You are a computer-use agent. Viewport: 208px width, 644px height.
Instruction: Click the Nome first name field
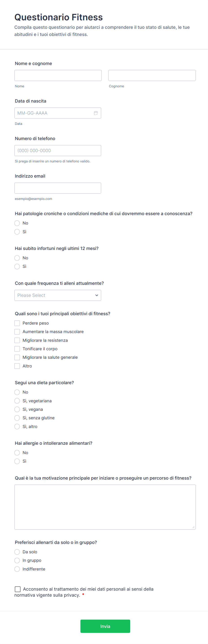pyautogui.click(x=58, y=75)
